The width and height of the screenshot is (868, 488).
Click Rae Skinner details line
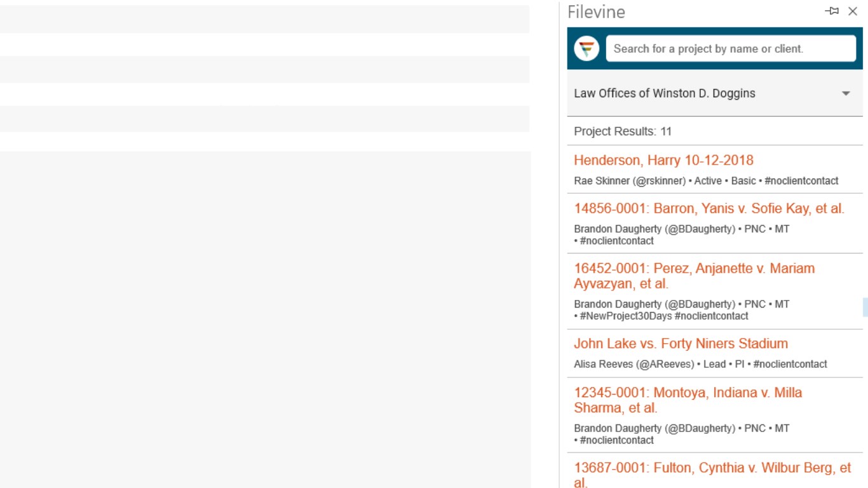point(706,181)
